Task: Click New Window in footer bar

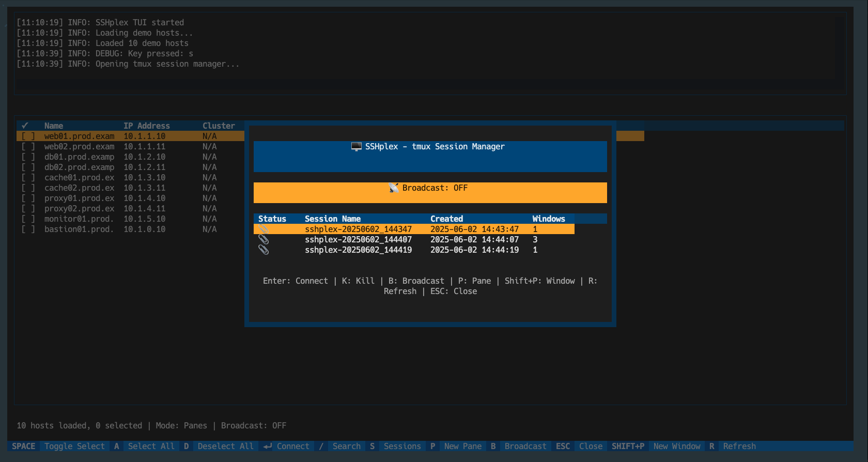Action: (x=677, y=446)
